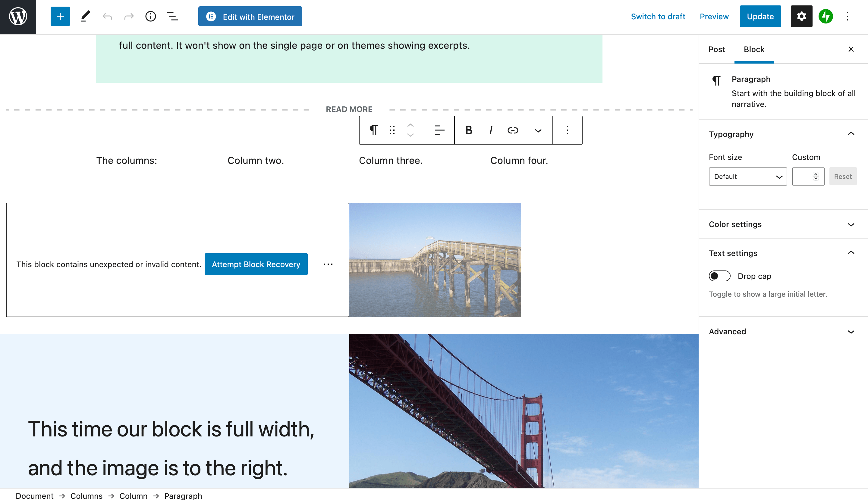The image size is (868, 503).
Task: Open the block list view
Action: [172, 16]
